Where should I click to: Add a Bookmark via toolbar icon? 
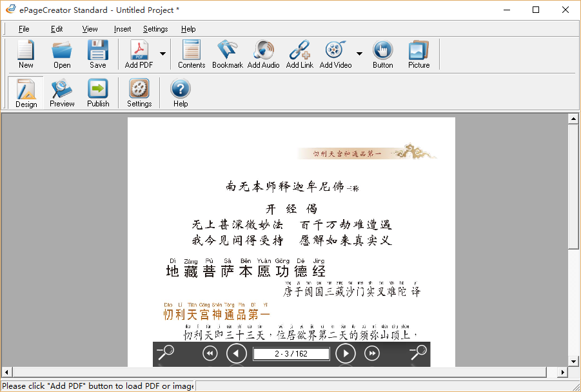pyautogui.click(x=228, y=54)
